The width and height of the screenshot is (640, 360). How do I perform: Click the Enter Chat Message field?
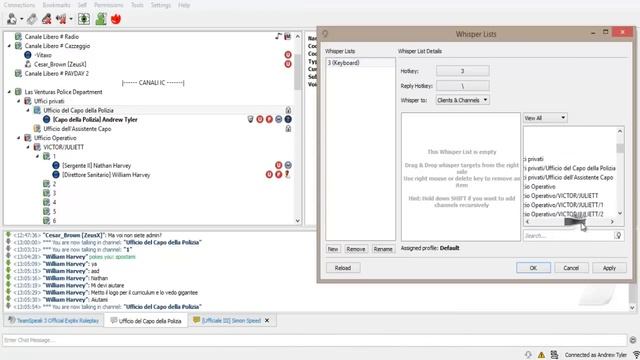315,340
